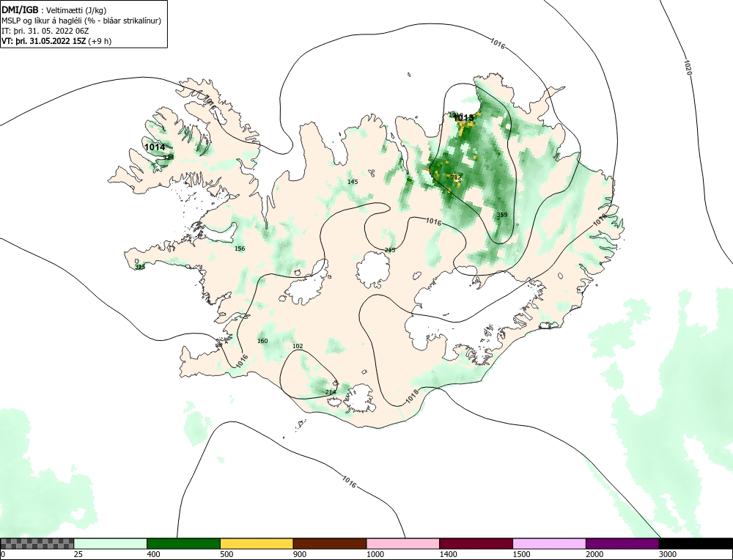Click the checkered gray 0–25 legend swatch
Image resolution: width=733 pixels, height=560 pixels.
point(37,544)
